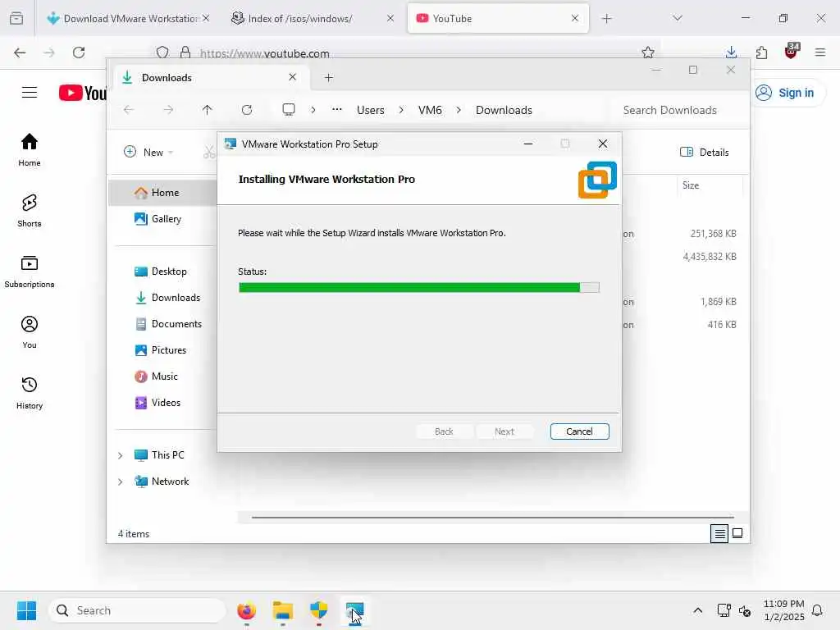Open YouTube History in sidebar

click(30, 393)
